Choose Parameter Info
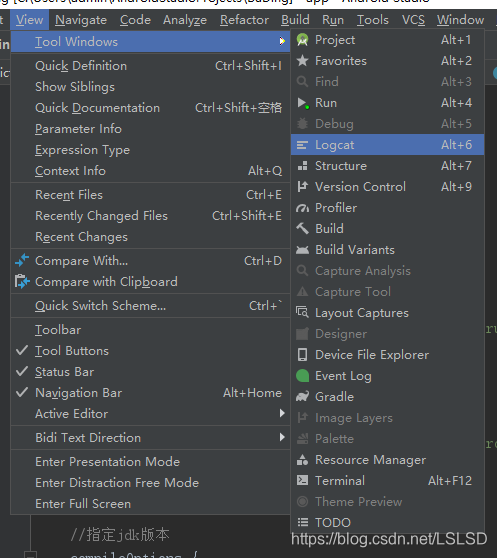This screenshot has width=497, height=558. click(151, 129)
